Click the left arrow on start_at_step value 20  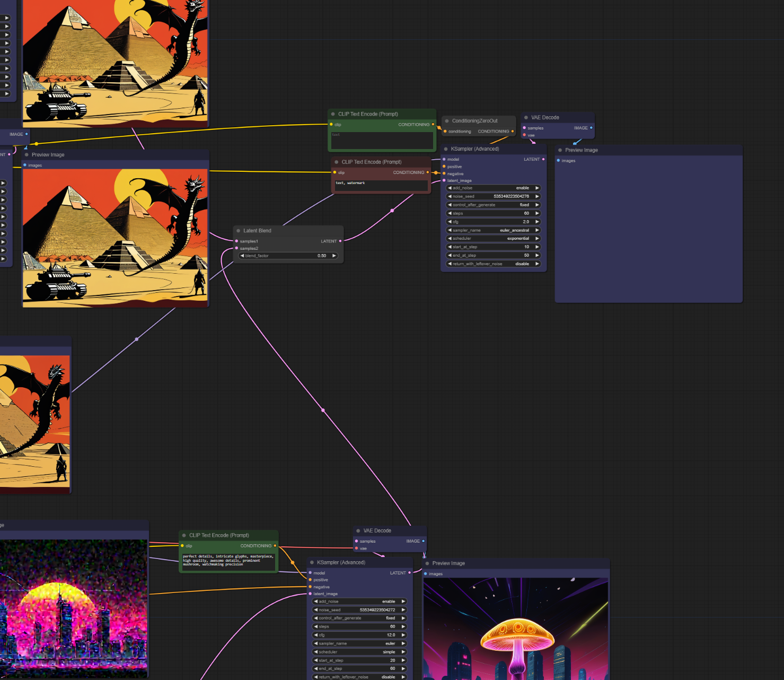coord(316,660)
